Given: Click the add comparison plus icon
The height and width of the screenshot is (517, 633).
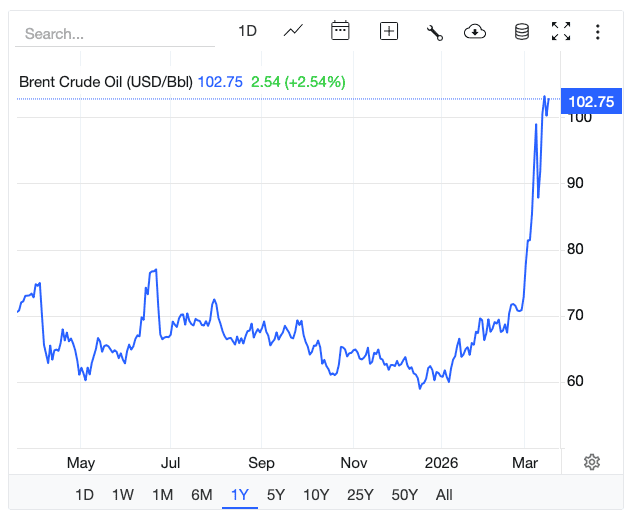Looking at the screenshot, I should (x=388, y=31).
